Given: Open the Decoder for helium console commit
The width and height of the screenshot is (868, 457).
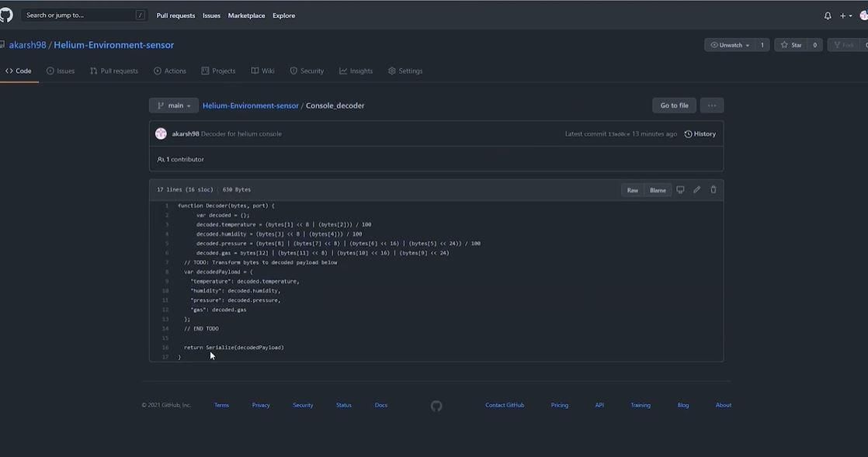Looking at the screenshot, I should [x=241, y=134].
